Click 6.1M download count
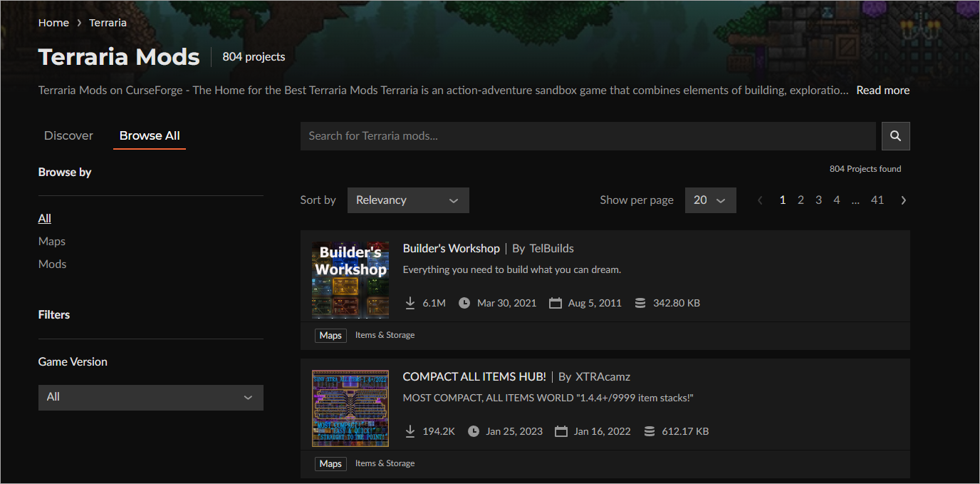 pos(434,303)
